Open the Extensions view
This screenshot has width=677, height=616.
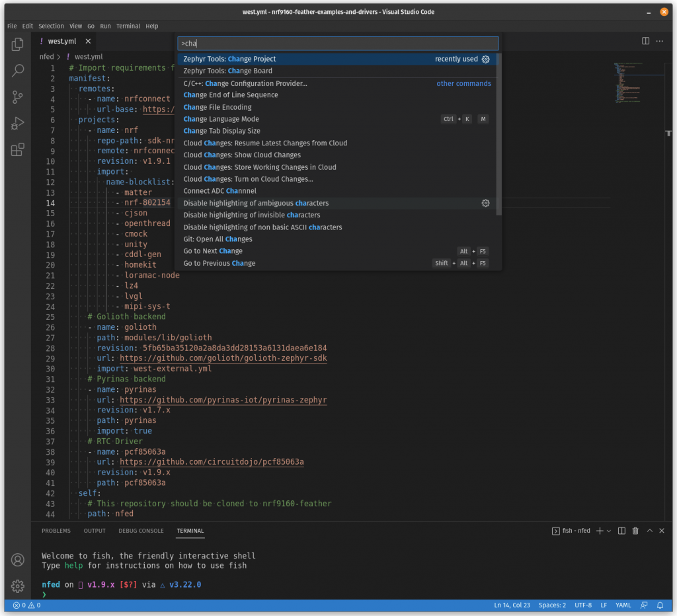pos(17,150)
